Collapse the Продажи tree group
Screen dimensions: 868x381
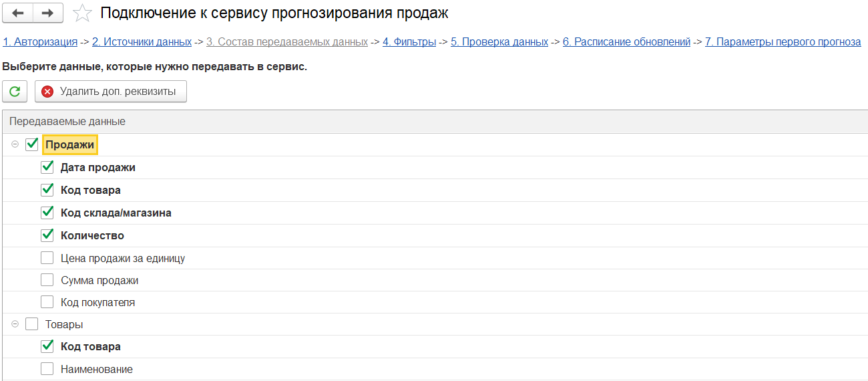[15, 144]
